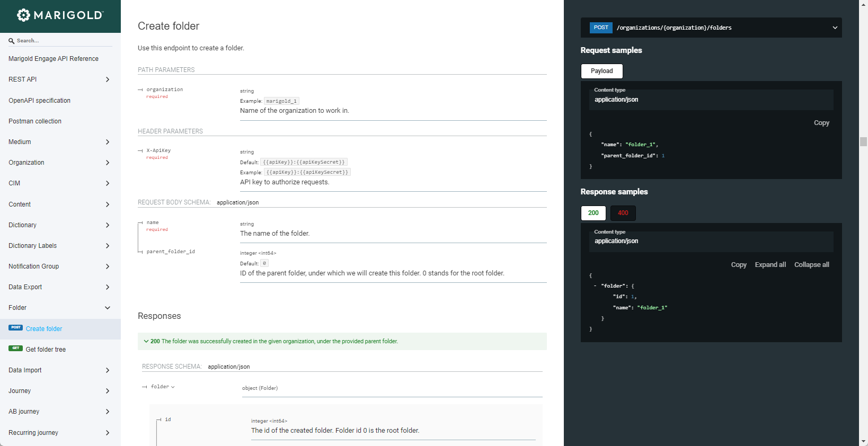Image resolution: width=868 pixels, height=446 pixels.
Task: Collapse the folder object schema chevron
Action: [173, 387]
